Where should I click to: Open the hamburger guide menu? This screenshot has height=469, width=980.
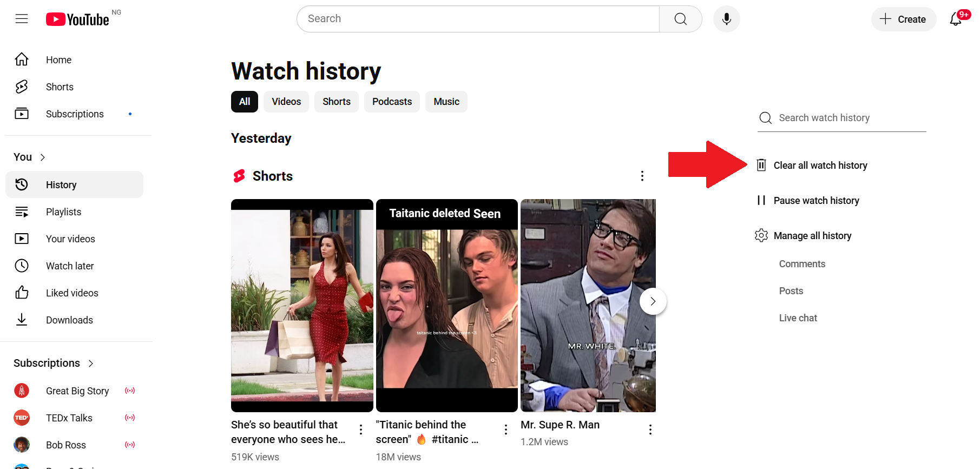22,19
